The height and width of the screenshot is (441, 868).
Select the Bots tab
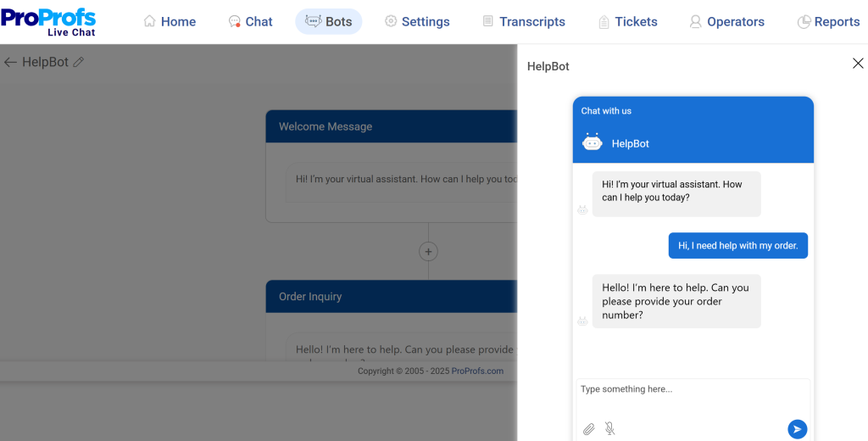329,22
